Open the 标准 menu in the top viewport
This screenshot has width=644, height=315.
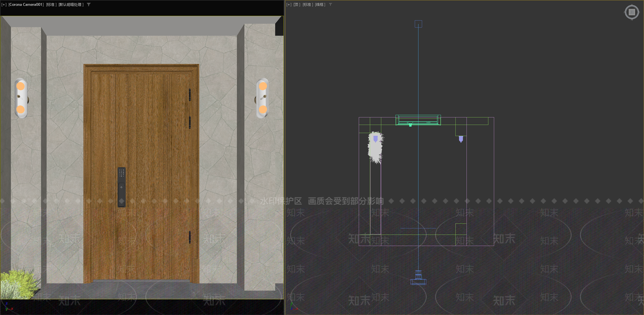coord(307,5)
